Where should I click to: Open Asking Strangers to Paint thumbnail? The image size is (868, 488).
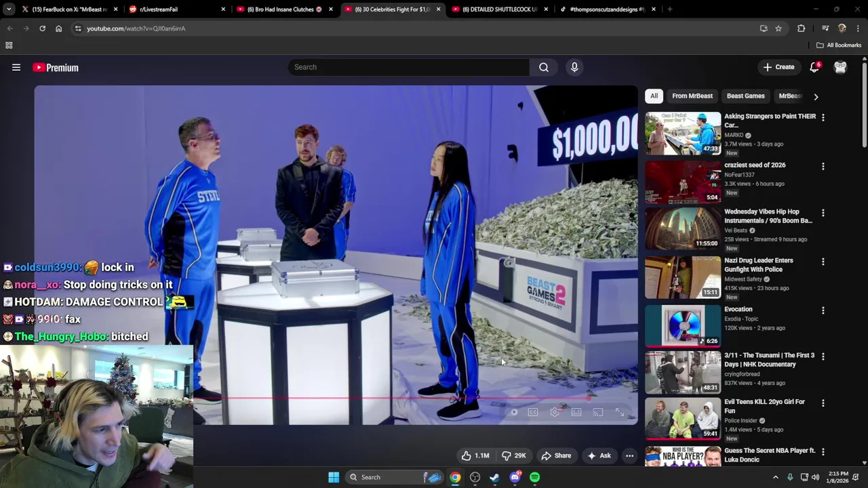[683, 134]
